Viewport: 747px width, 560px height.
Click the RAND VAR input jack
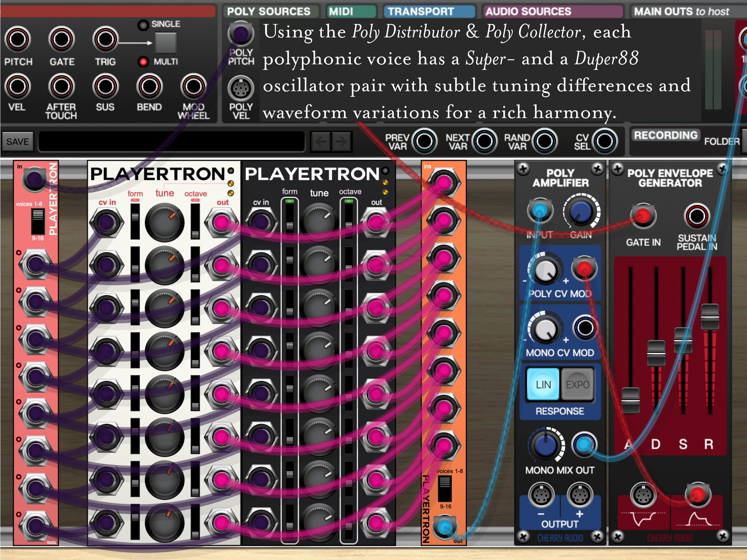(x=544, y=141)
